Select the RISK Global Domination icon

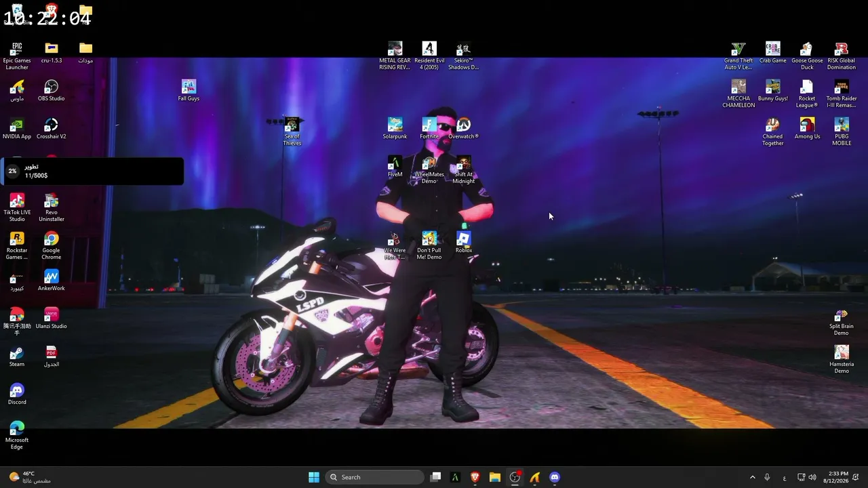842,56
